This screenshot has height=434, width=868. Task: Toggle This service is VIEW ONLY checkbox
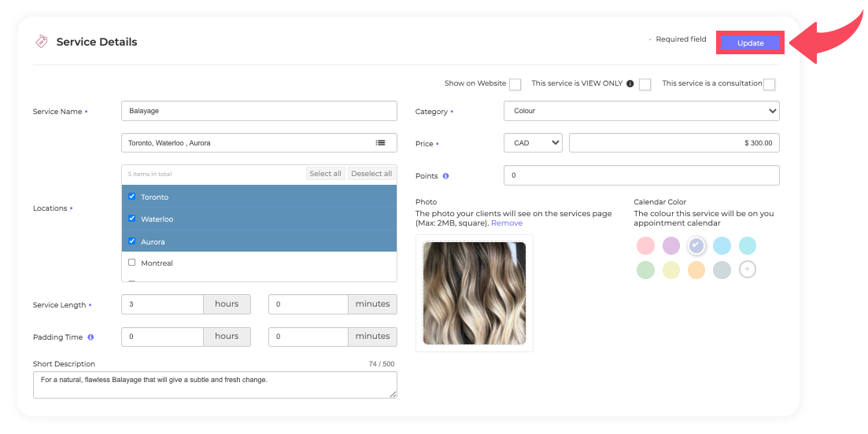pyautogui.click(x=645, y=84)
